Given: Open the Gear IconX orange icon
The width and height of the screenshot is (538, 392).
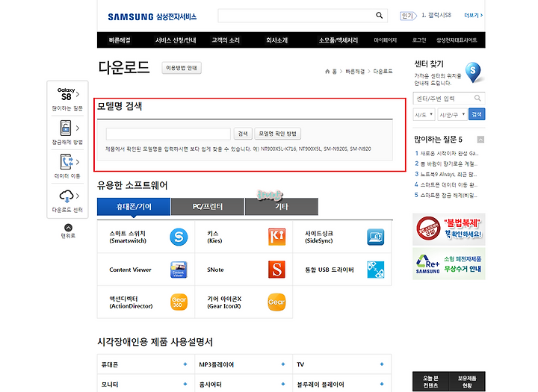Looking at the screenshot, I should click(276, 302).
